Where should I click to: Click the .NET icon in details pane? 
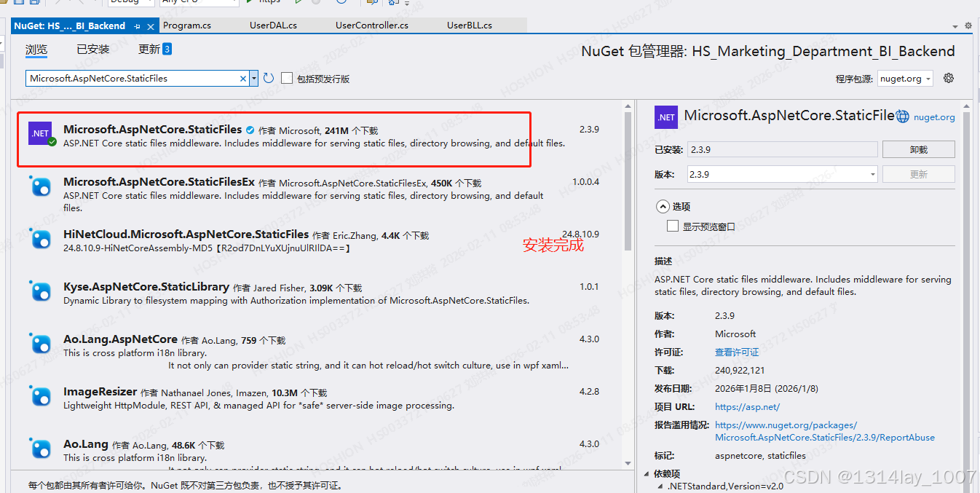point(665,117)
